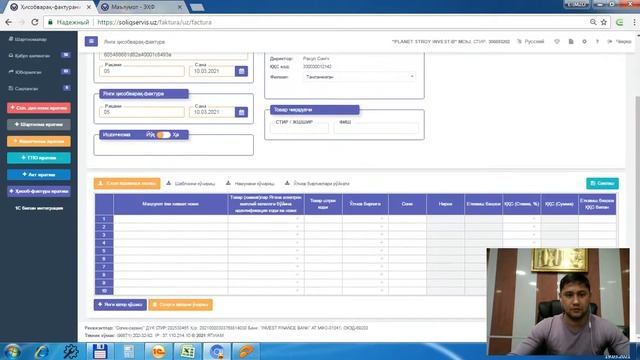Switch language to Русский
This screenshot has height=360, width=640.
point(531,42)
